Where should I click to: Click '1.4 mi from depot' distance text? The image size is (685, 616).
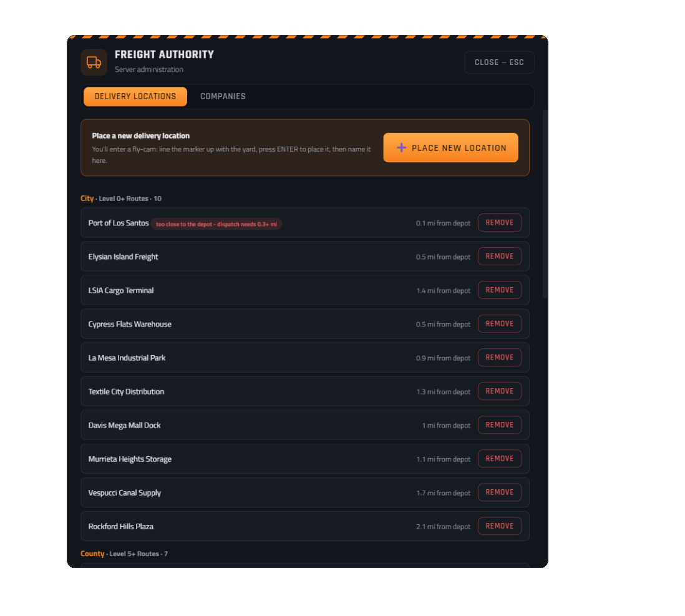444,290
